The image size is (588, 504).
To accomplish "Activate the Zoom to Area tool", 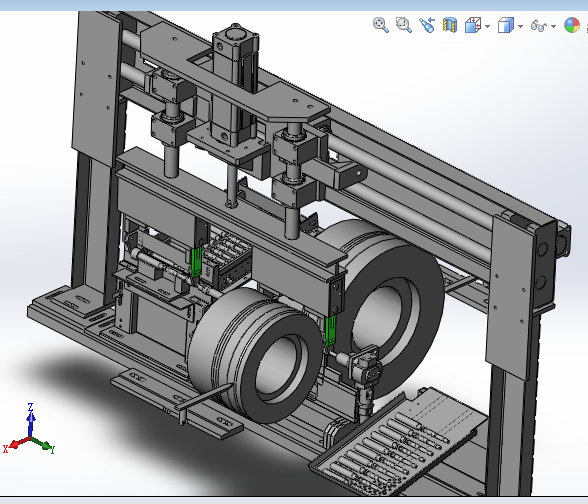I will 404,25.
